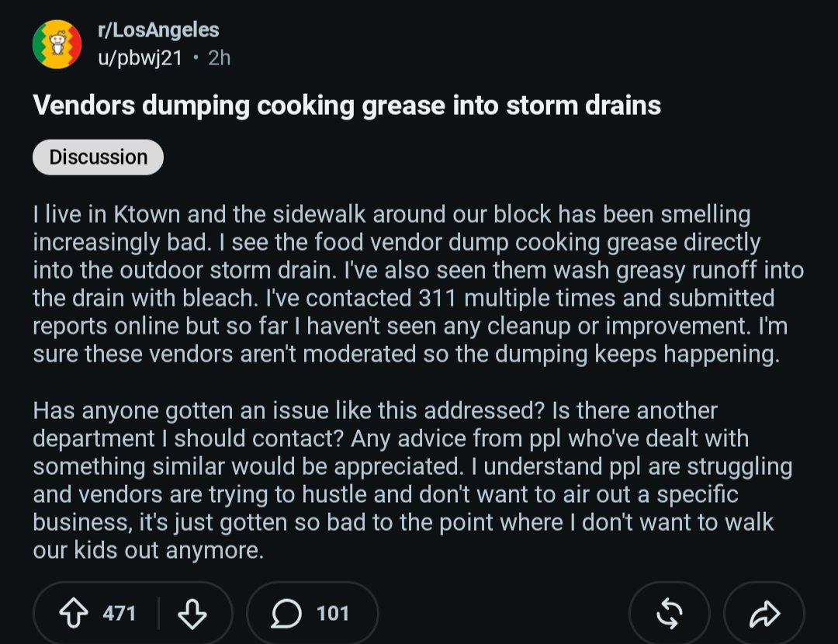
Task: View the u/pbwj21 user profile
Action: pos(140,57)
